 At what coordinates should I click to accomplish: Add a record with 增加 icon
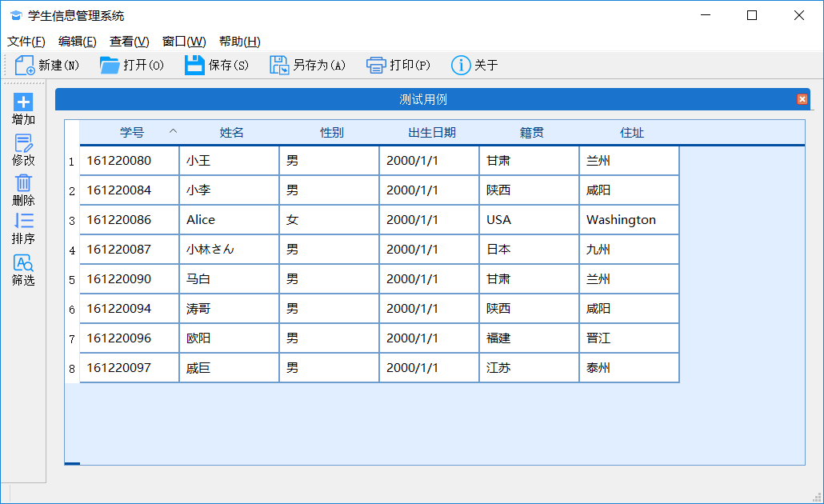tap(23, 102)
